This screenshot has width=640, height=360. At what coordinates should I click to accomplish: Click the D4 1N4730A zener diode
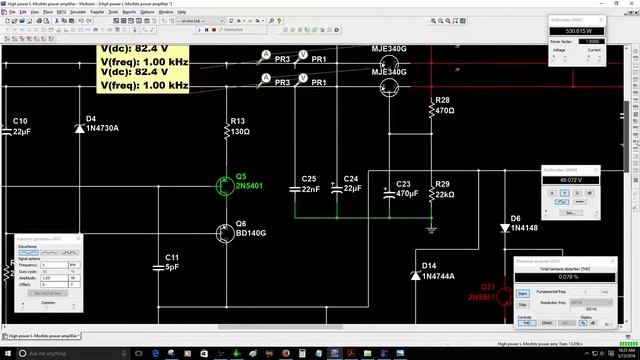click(80, 129)
